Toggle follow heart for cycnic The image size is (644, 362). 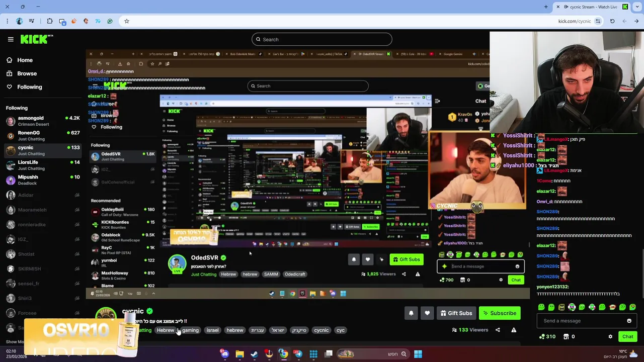click(x=427, y=313)
